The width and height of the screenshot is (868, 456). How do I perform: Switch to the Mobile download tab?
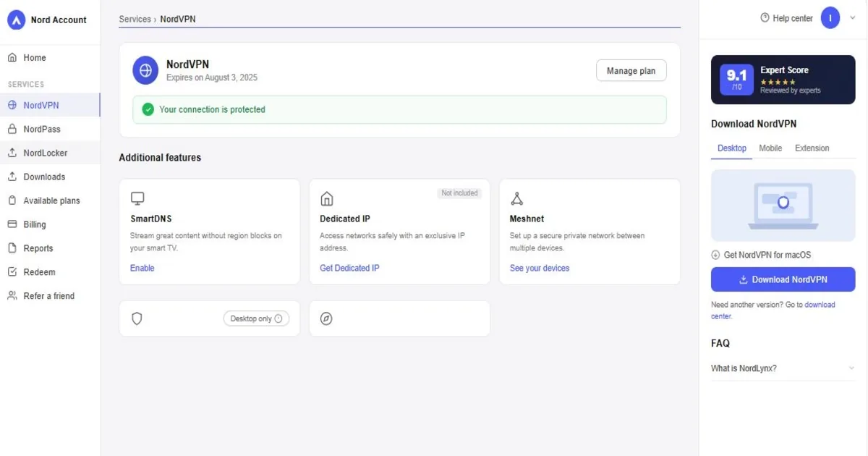point(770,148)
